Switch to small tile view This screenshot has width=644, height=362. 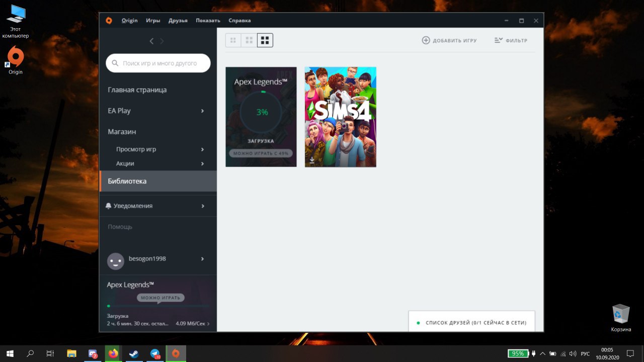(x=233, y=40)
